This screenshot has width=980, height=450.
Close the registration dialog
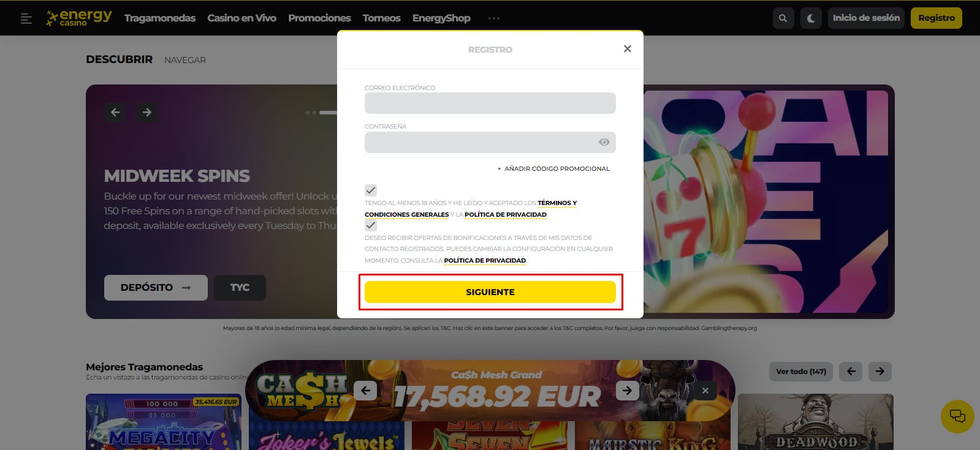[x=627, y=49]
